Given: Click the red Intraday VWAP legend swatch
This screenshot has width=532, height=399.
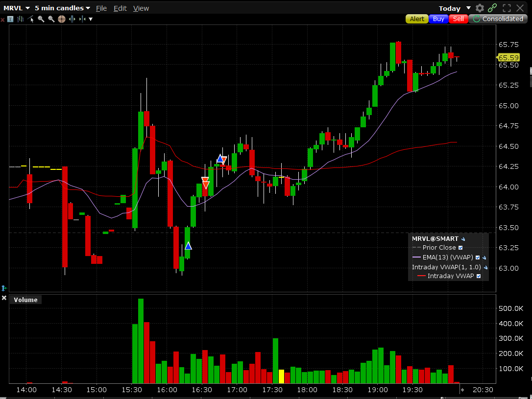Looking at the screenshot, I should tap(421, 276).
